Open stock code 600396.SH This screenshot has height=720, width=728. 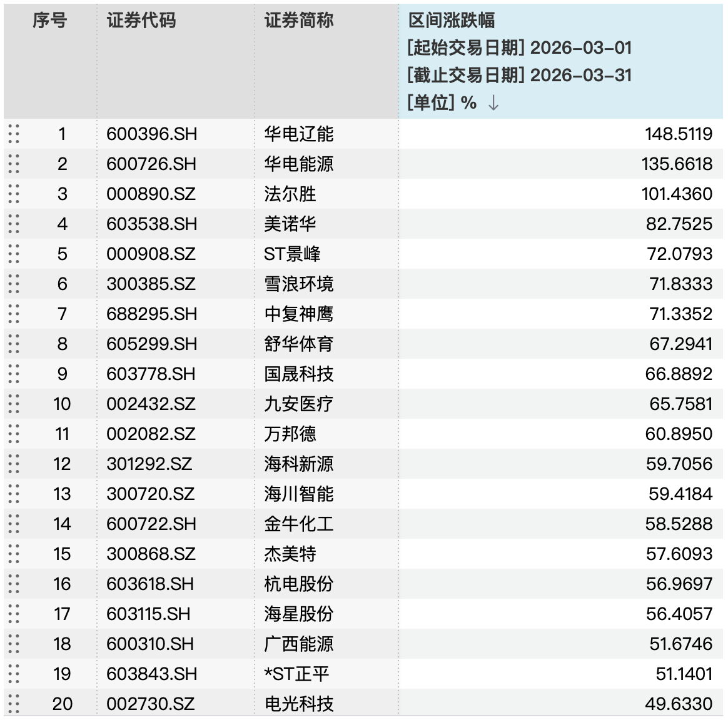tap(152, 134)
